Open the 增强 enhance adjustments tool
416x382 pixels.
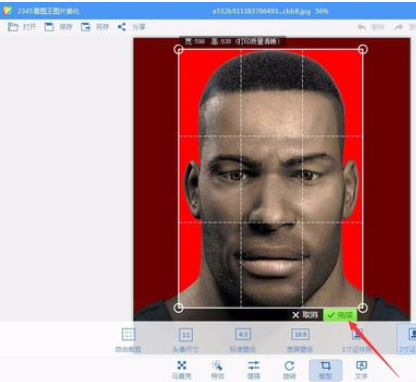tap(254, 370)
